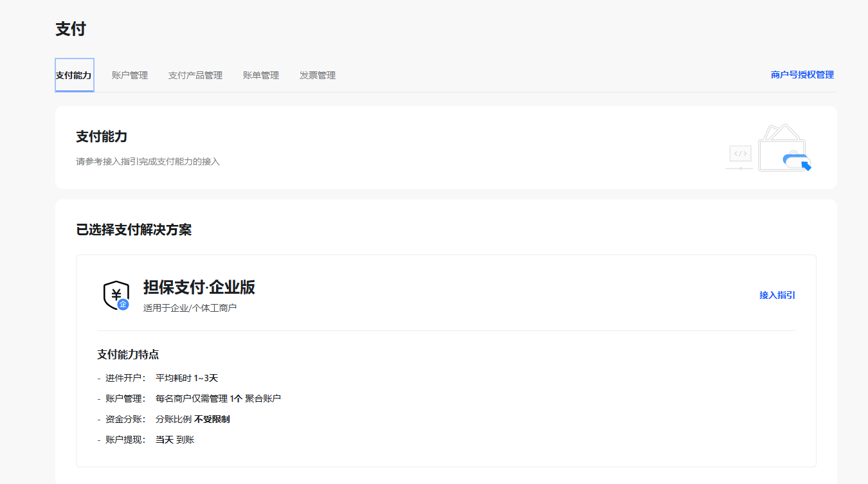Click the 进件开户 feature line
Screen dimensions: 868x484
[x=161, y=378]
